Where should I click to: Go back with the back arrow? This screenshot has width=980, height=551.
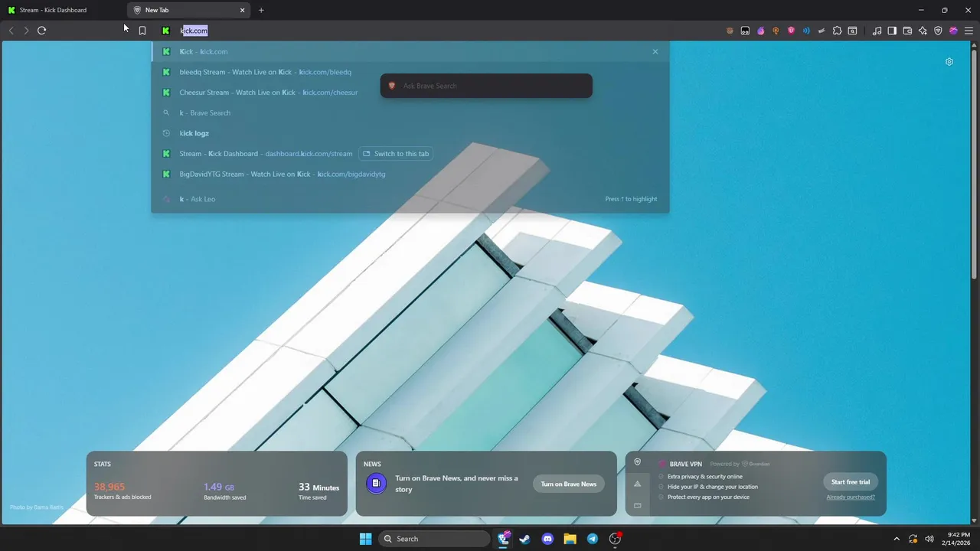tap(11, 31)
